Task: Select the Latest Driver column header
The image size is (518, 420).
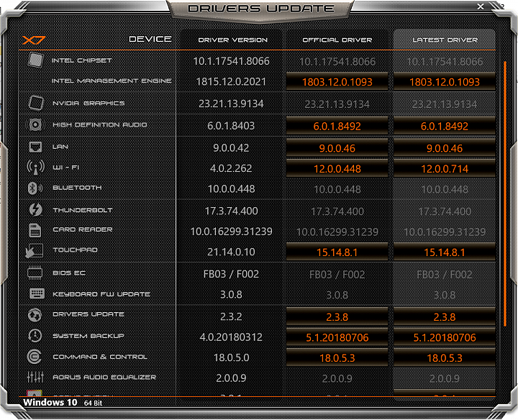Action: [x=445, y=40]
